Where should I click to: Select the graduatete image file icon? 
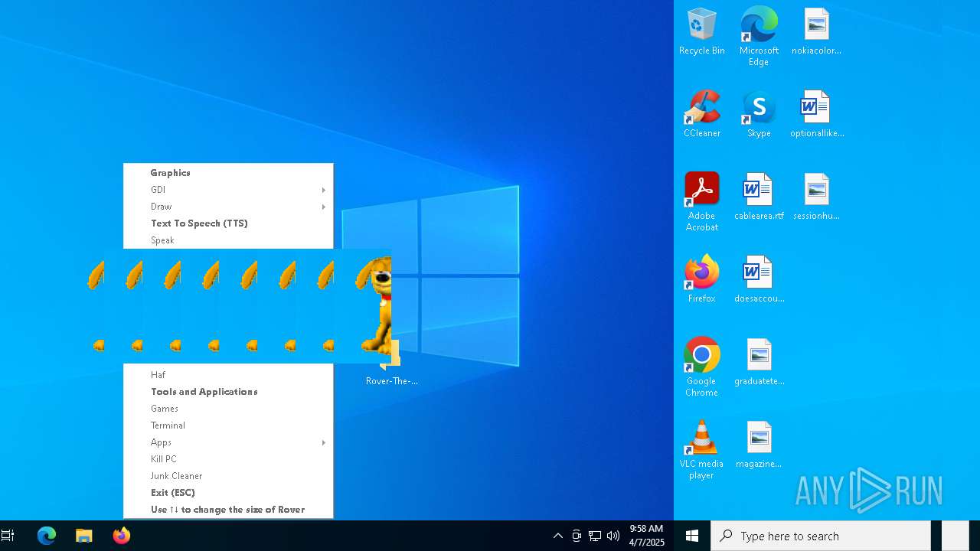[759, 362]
